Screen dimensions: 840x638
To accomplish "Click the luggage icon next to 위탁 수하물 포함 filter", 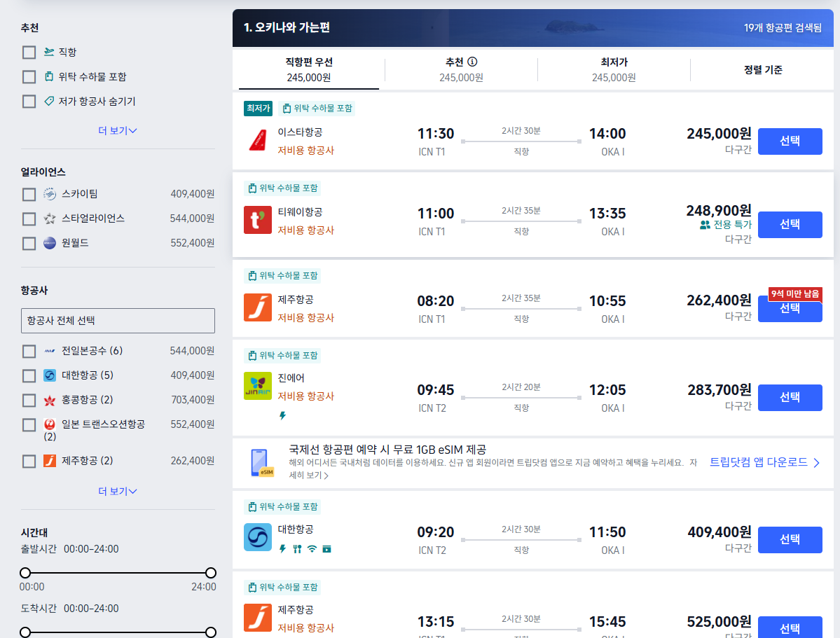I will [49, 76].
